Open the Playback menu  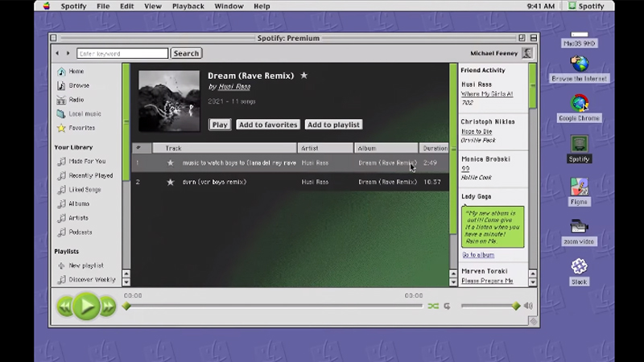pos(188,6)
